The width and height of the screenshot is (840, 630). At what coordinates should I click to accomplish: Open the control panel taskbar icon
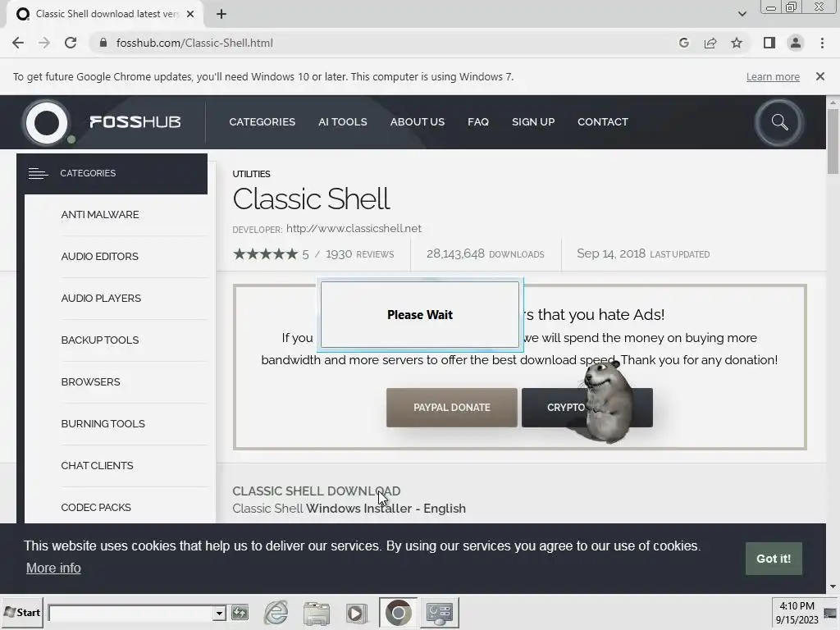[x=440, y=612]
